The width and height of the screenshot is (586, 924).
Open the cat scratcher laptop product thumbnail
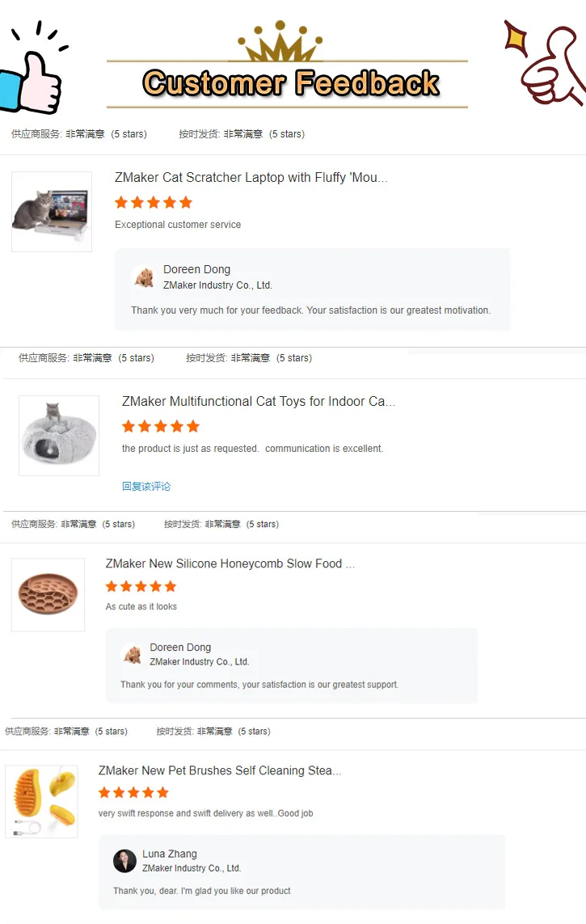52,212
